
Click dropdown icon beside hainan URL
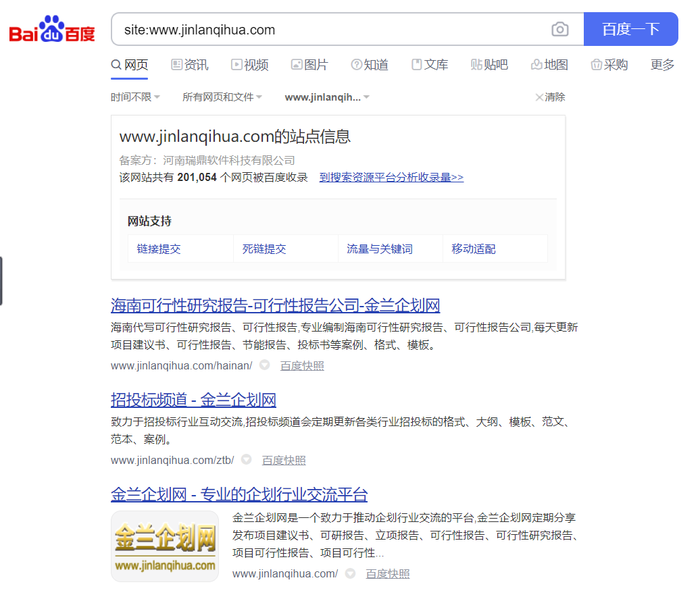(265, 365)
